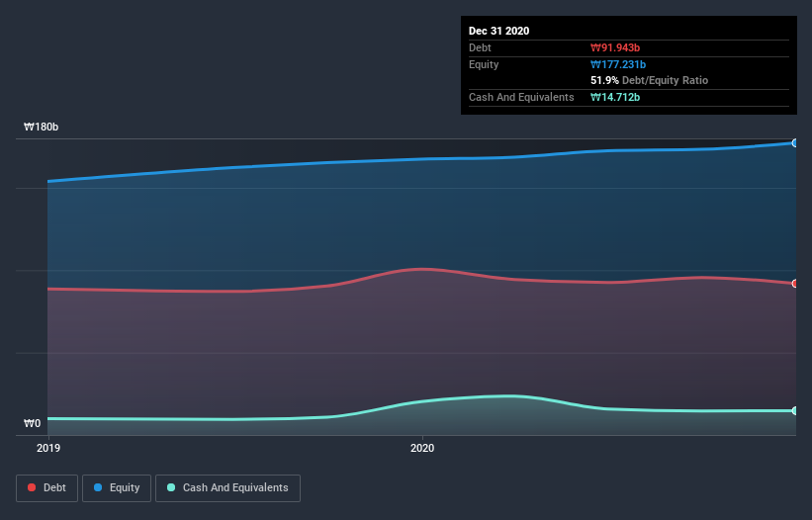Click the 2020 x-axis label
This screenshot has width=812, height=520.
click(x=422, y=448)
